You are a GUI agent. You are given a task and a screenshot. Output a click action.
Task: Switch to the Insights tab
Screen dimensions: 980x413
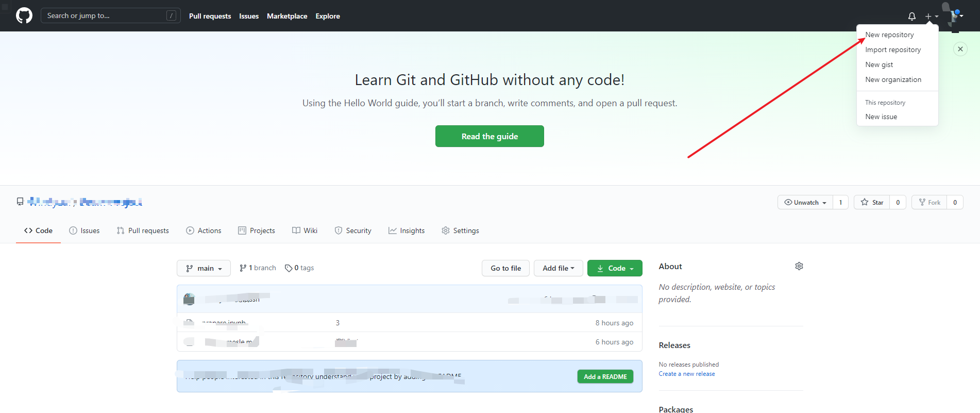(407, 230)
